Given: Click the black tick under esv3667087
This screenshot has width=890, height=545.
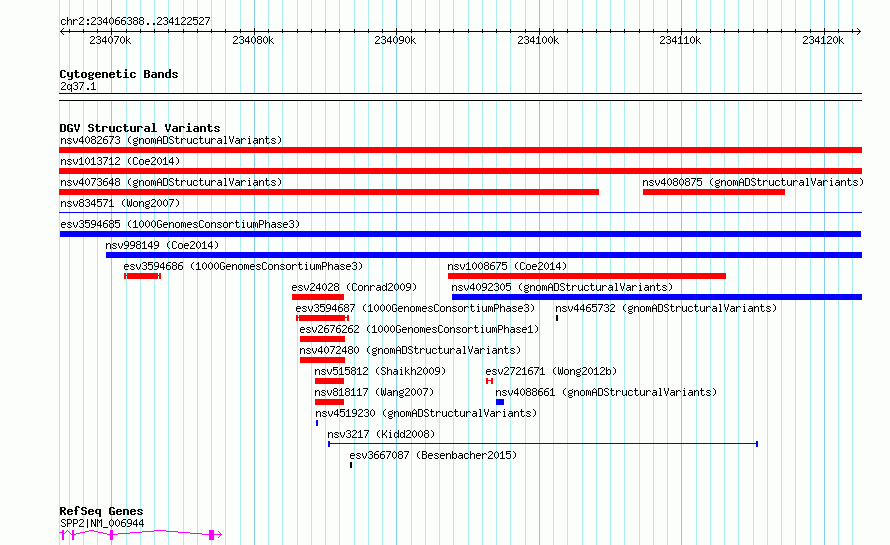Looking at the screenshot, I should [x=351, y=465].
